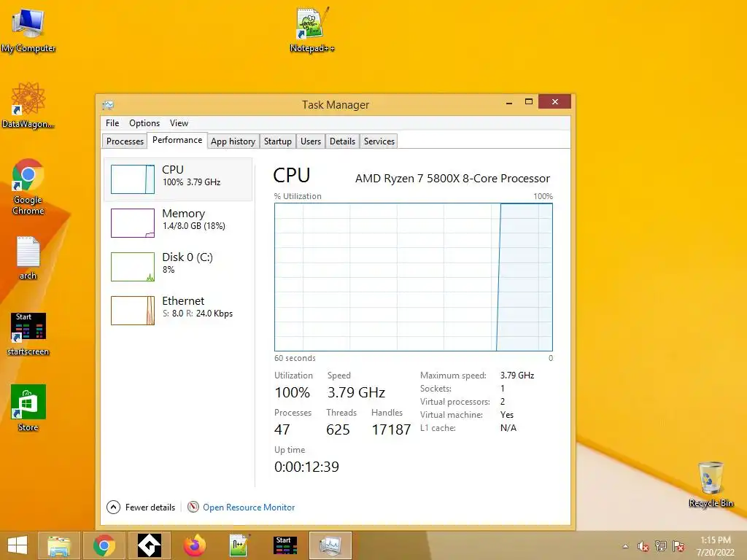The image size is (747, 560).
Task: Switch to the App history tab
Action: (233, 141)
